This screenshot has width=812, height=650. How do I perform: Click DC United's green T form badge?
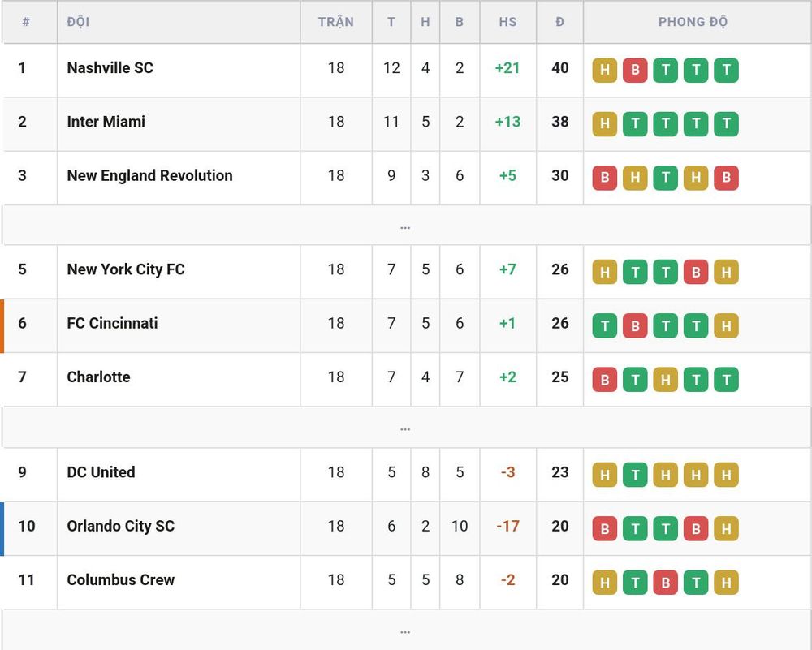tap(635, 475)
